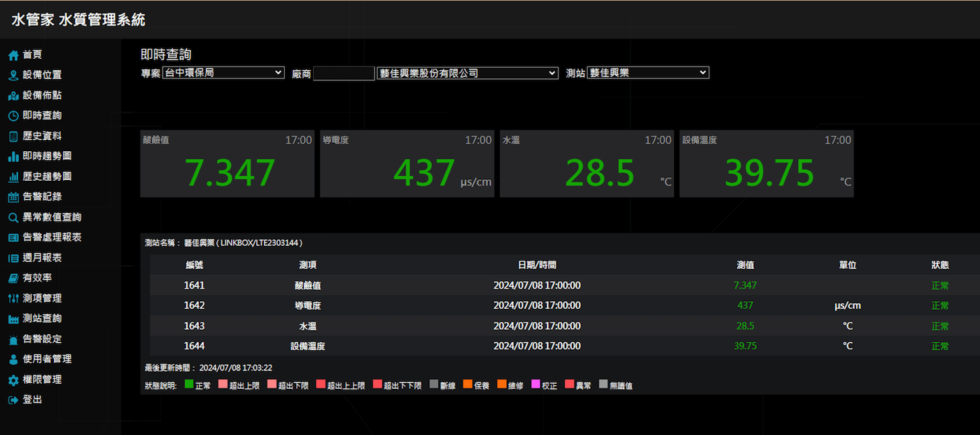Click the 酸鹼值 7.347 reading card

[227, 163]
